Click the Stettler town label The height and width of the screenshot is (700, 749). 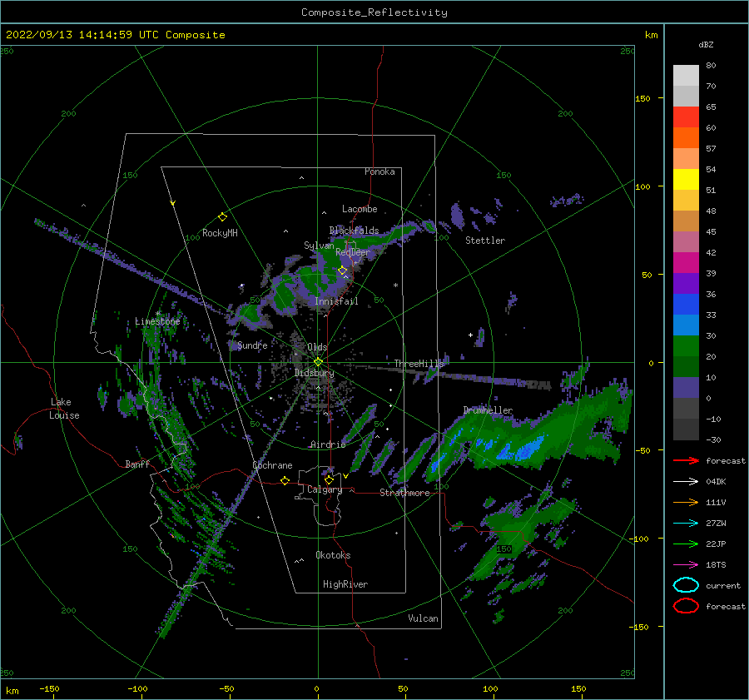(485, 241)
